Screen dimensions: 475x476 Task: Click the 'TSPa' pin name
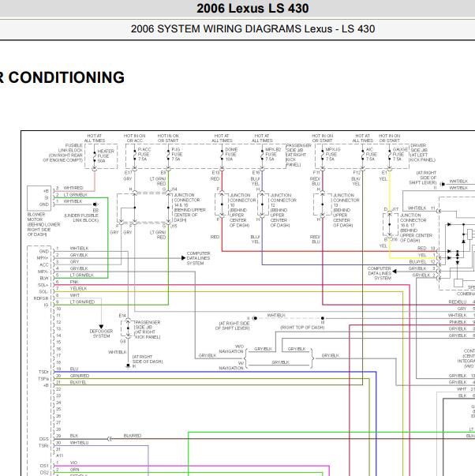43,379
